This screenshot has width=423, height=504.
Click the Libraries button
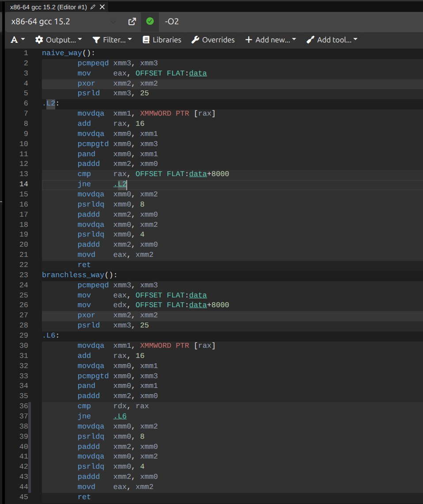[162, 40]
